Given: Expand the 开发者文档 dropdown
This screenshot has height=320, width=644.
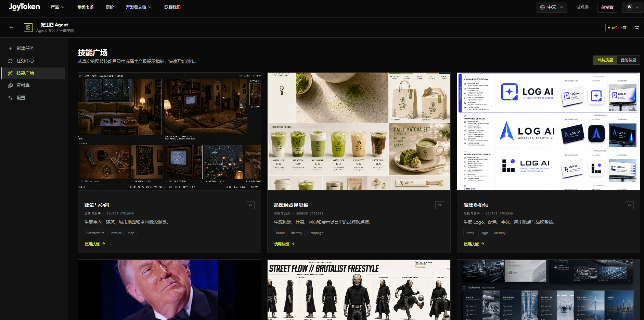Looking at the screenshot, I should 138,7.
